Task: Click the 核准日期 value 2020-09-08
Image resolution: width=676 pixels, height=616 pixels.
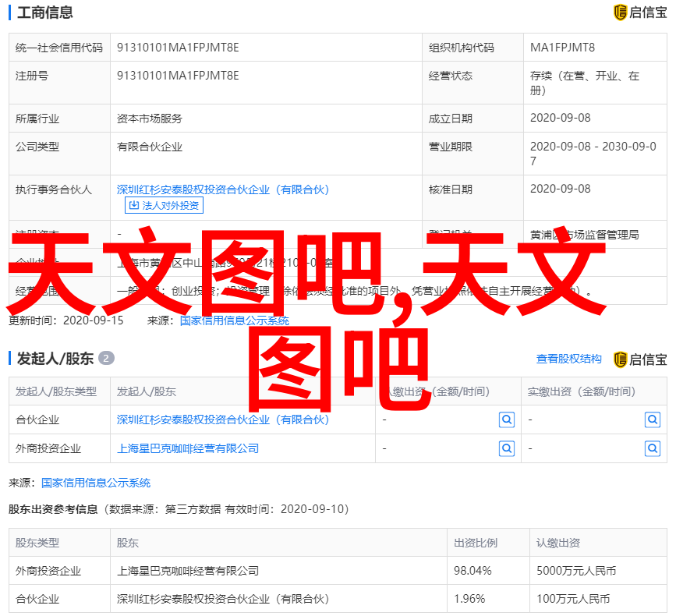Action: pyautogui.click(x=560, y=189)
